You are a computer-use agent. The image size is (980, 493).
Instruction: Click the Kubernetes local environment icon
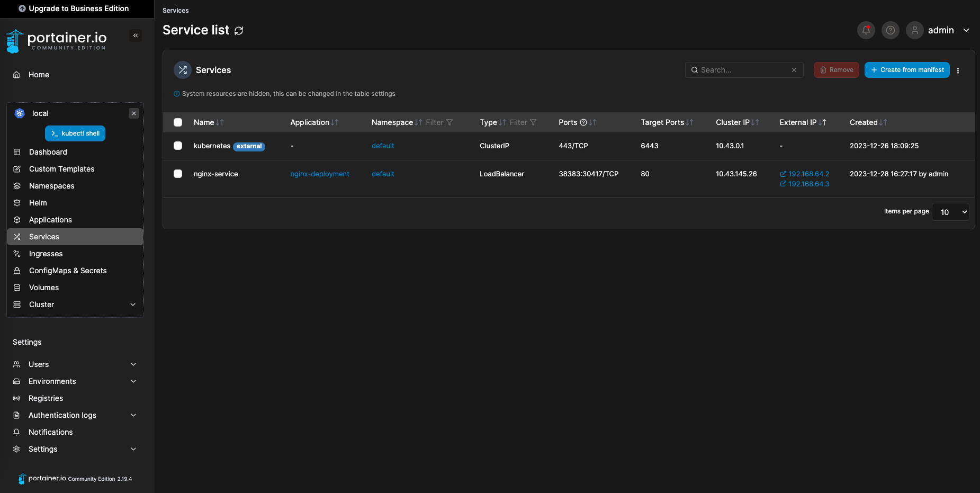(x=20, y=113)
